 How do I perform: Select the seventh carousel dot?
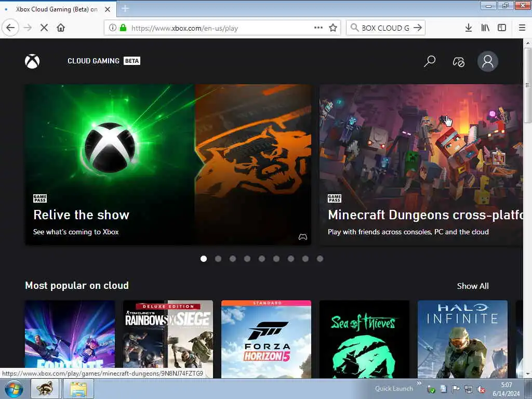click(x=291, y=259)
